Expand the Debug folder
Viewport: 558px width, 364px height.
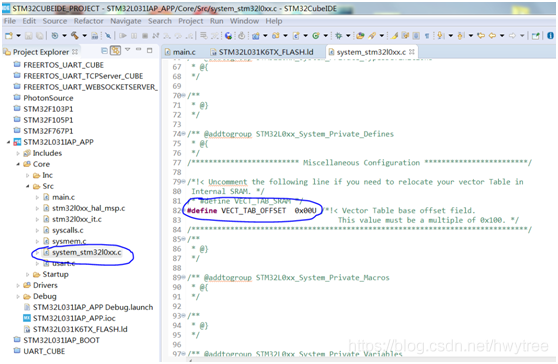18,296
